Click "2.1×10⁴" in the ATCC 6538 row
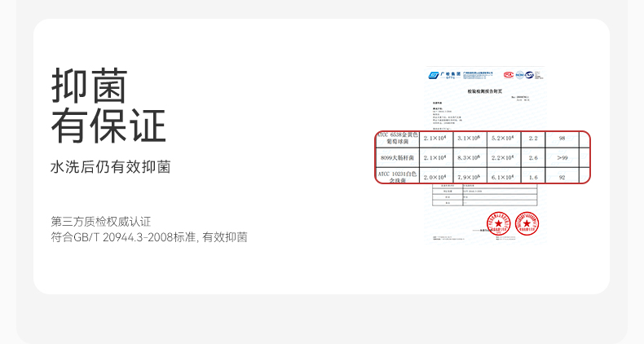This screenshot has width=644, height=344. (435, 139)
